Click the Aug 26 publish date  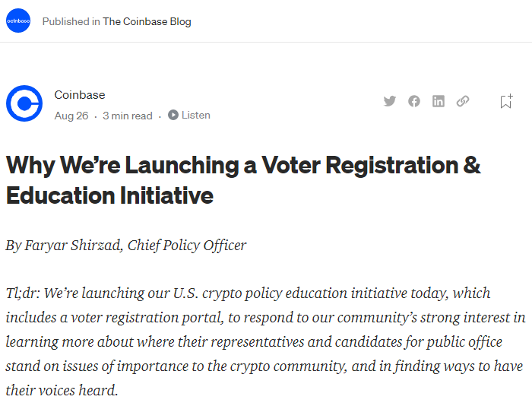point(71,116)
